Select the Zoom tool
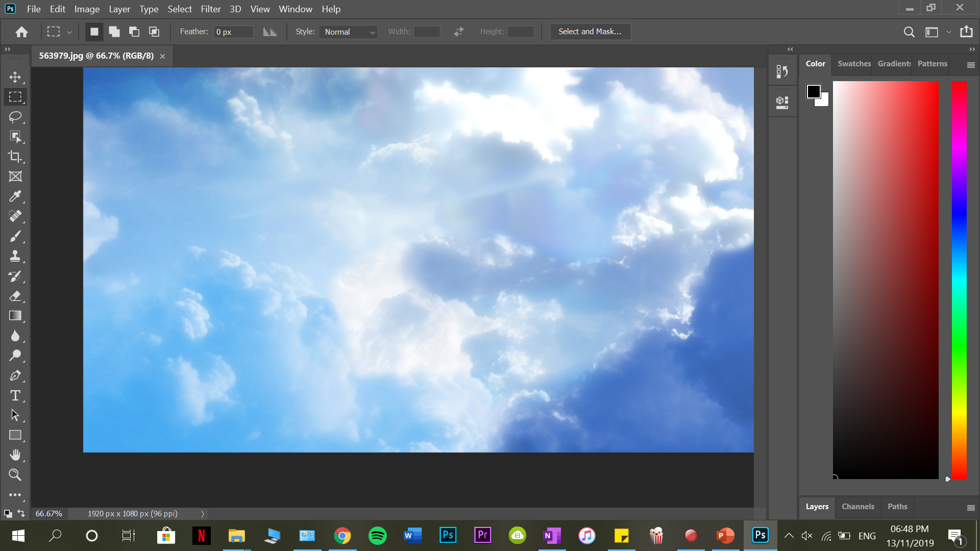 15,474
